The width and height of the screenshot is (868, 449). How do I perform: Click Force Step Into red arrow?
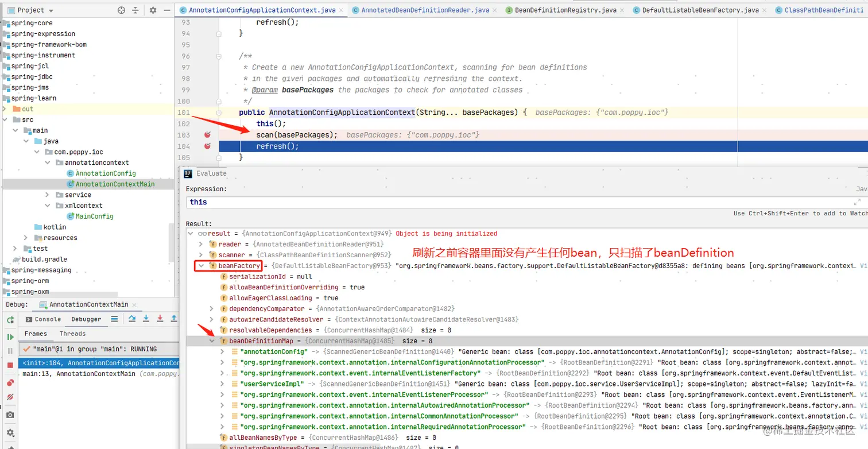[x=160, y=319]
